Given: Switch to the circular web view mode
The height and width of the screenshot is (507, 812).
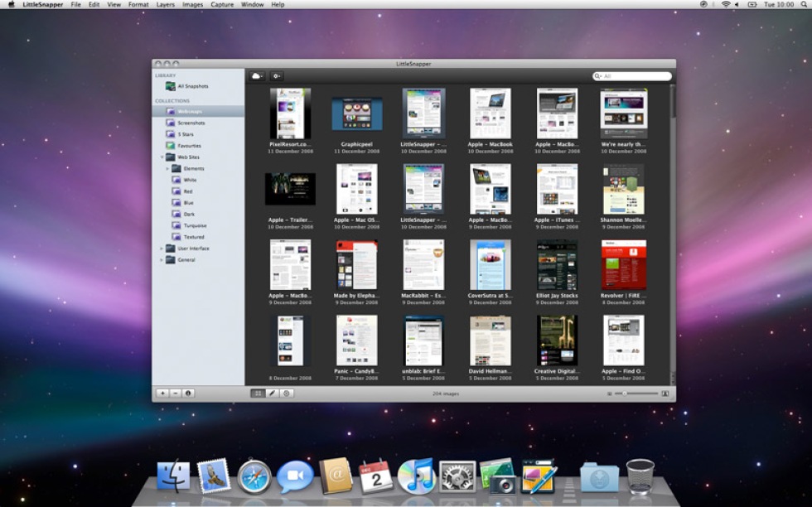Looking at the screenshot, I should point(287,394).
